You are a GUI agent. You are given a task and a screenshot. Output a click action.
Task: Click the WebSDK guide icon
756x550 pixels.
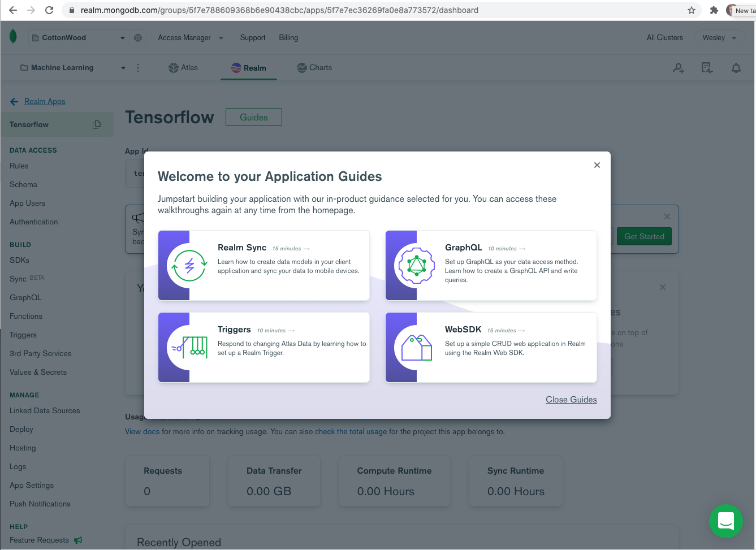[417, 347]
